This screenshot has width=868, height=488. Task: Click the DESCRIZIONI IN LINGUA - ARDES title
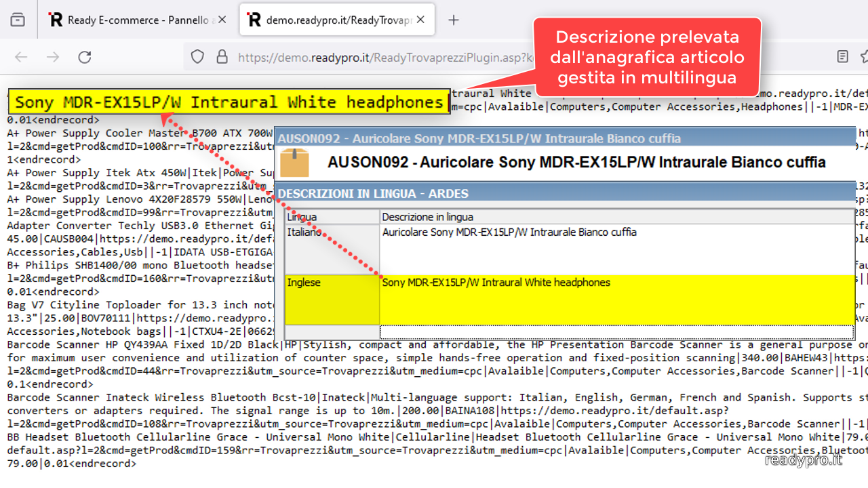(373, 194)
